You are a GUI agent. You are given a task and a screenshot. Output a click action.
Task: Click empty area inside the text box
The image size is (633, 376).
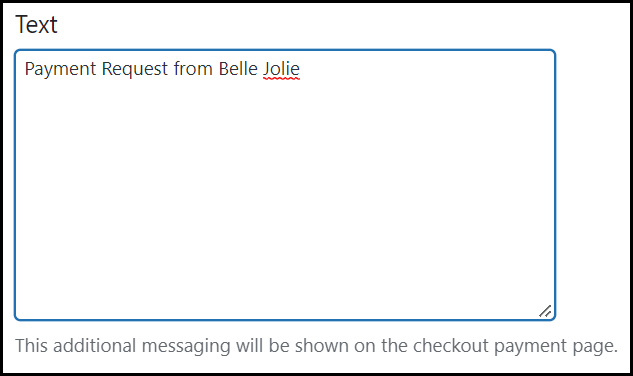coord(285,194)
